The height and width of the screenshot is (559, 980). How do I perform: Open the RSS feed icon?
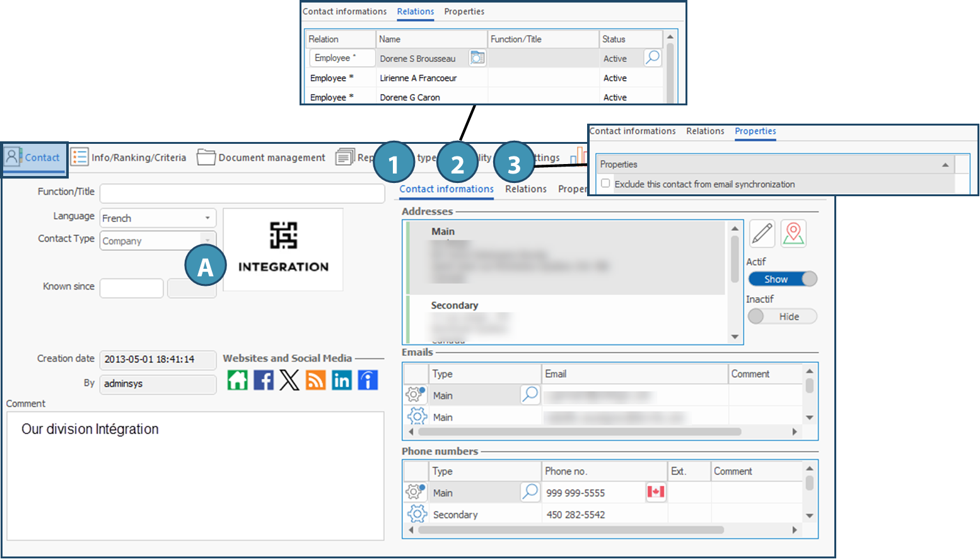tap(316, 380)
